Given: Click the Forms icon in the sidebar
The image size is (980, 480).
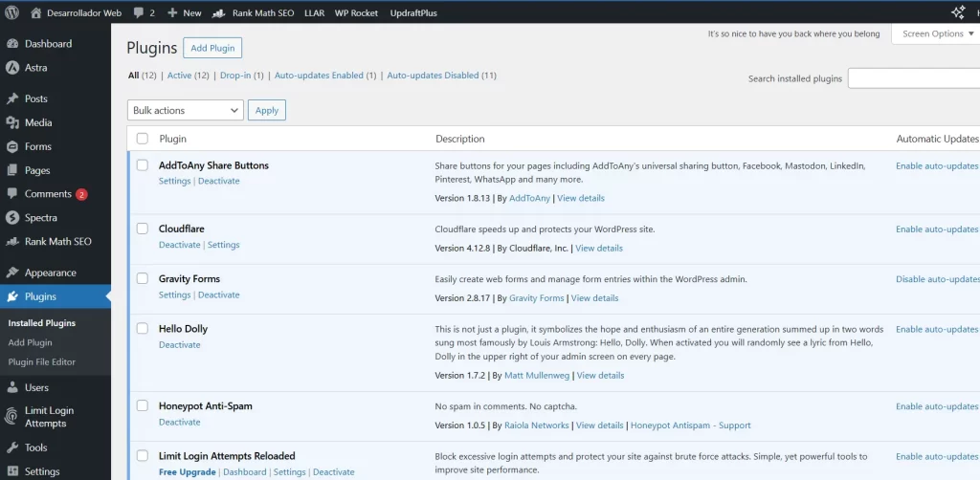Looking at the screenshot, I should tap(11, 146).
